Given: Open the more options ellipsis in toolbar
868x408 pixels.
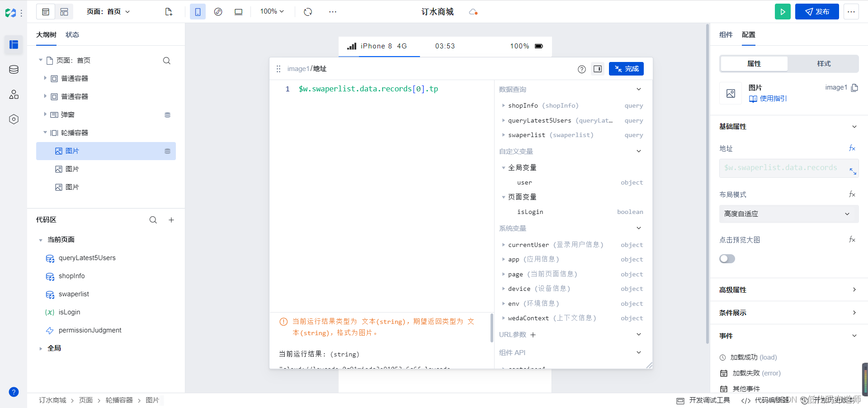Looking at the screenshot, I should click(333, 12).
